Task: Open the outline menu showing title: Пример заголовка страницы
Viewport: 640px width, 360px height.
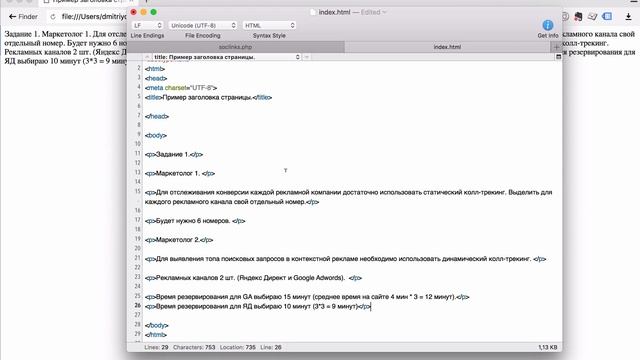Action: point(227,57)
